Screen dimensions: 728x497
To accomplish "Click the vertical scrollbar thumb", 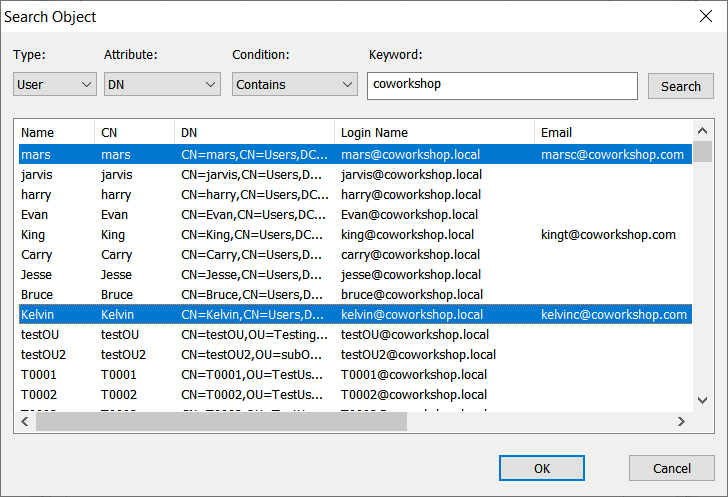I will [702, 151].
